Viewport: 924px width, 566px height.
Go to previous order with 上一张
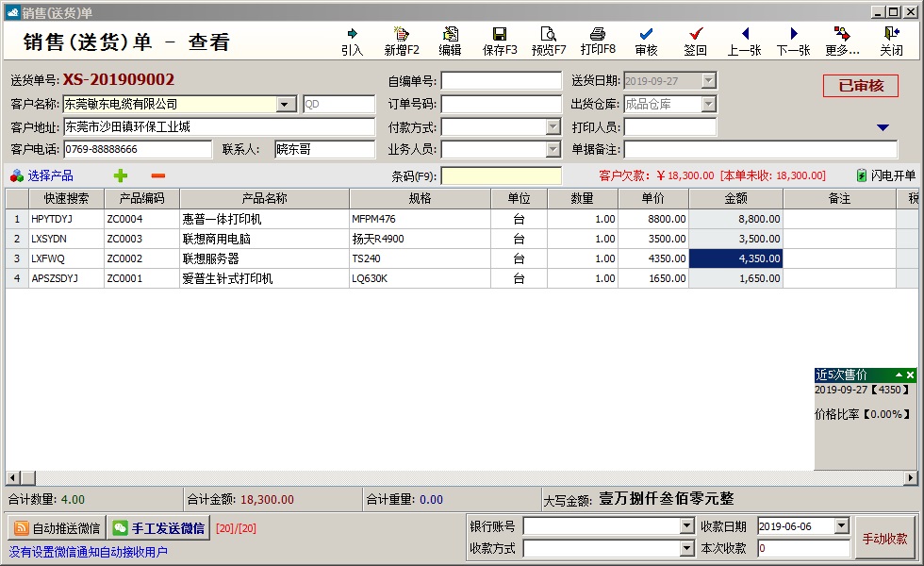click(x=744, y=35)
